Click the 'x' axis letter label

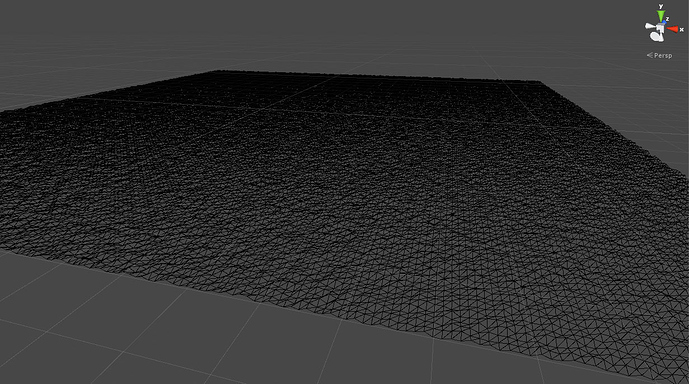pos(682,29)
